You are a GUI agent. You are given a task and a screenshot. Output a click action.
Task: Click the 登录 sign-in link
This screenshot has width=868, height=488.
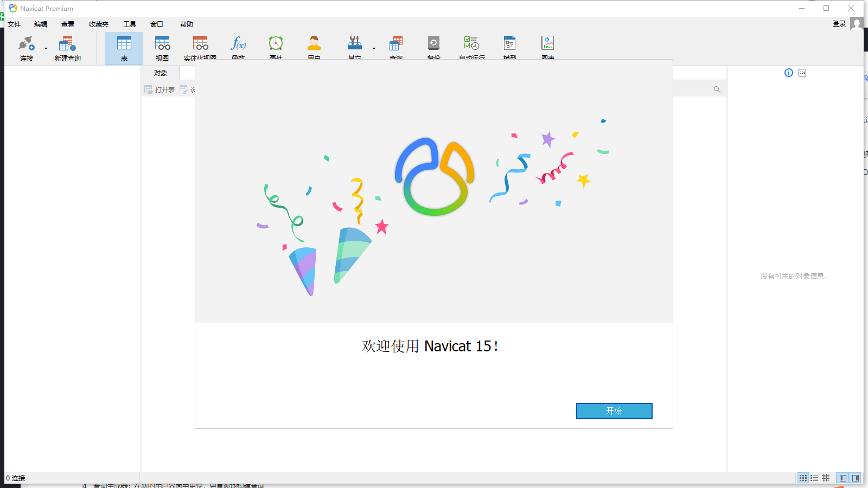pos(839,24)
